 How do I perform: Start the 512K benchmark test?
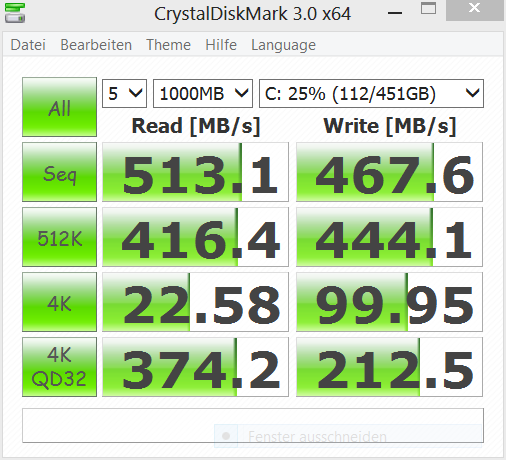click(x=59, y=237)
